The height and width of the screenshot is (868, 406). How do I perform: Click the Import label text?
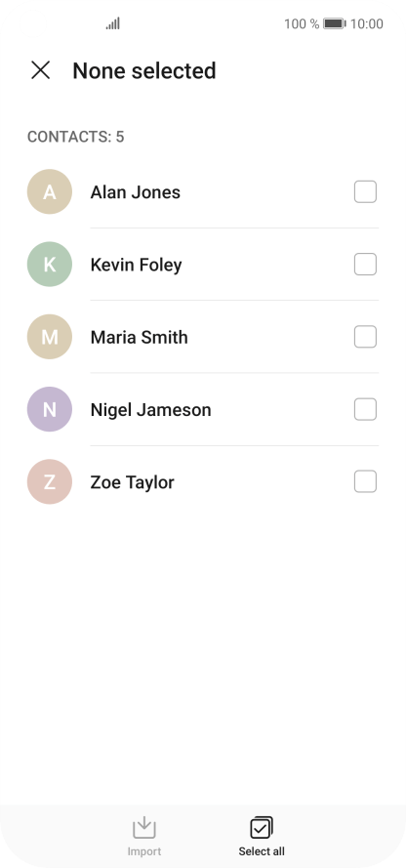click(x=144, y=851)
